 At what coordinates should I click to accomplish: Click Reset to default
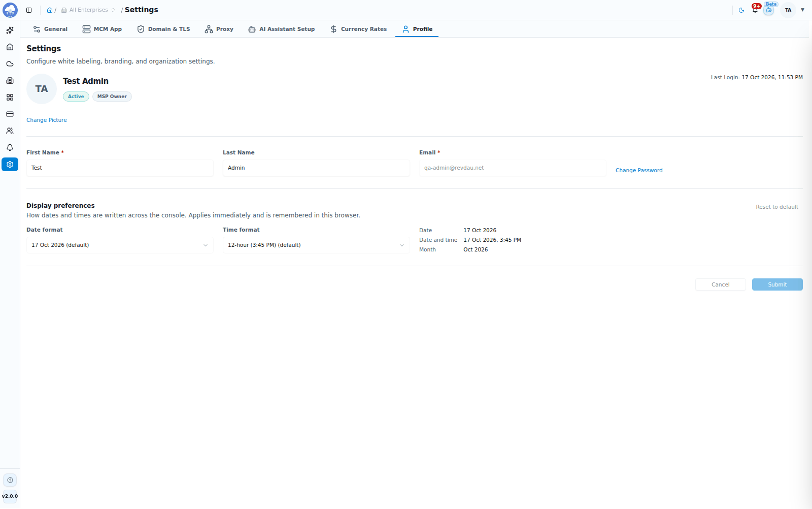(777, 207)
